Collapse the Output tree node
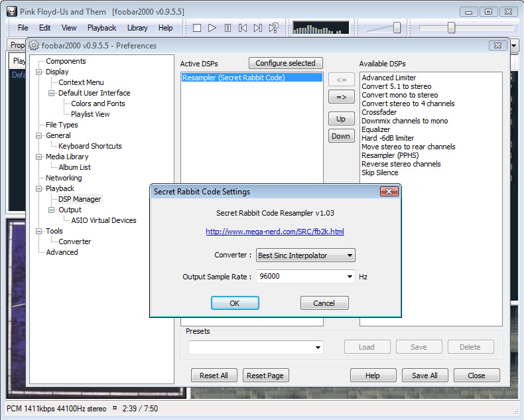Viewport: 524px width, 420px height. [x=52, y=210]
